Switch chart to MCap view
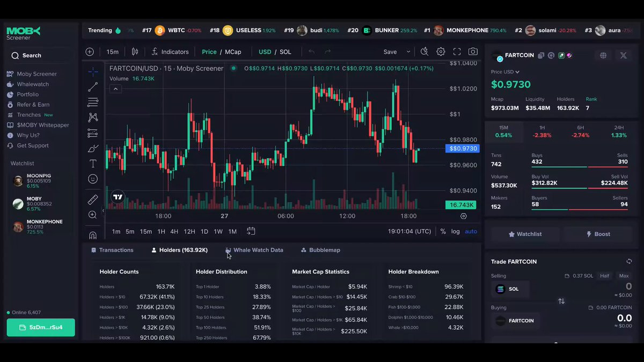Screen dimensions: 644x362 (233, 52)
